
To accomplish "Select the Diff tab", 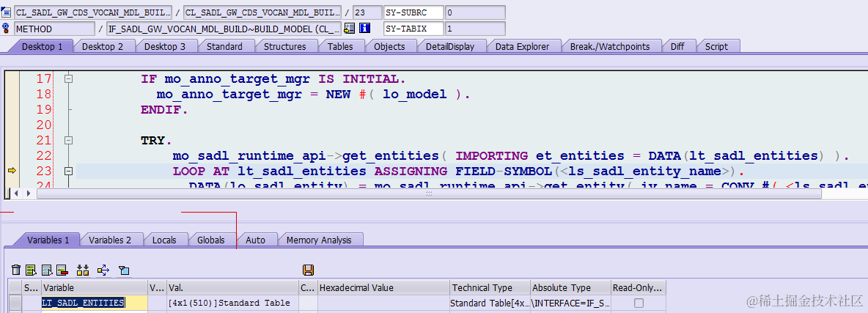I will tap(677, 46).
